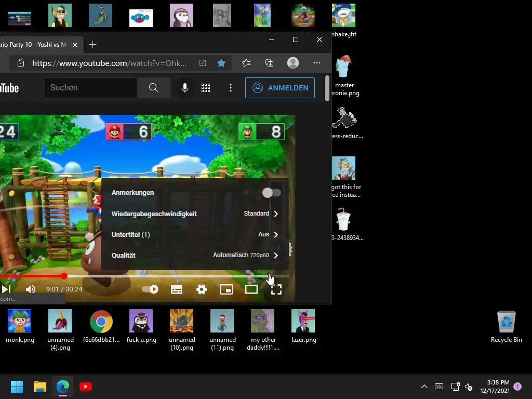Turn on the miniplayer
This screenshot has height=399, width=532.
[227, 289]
